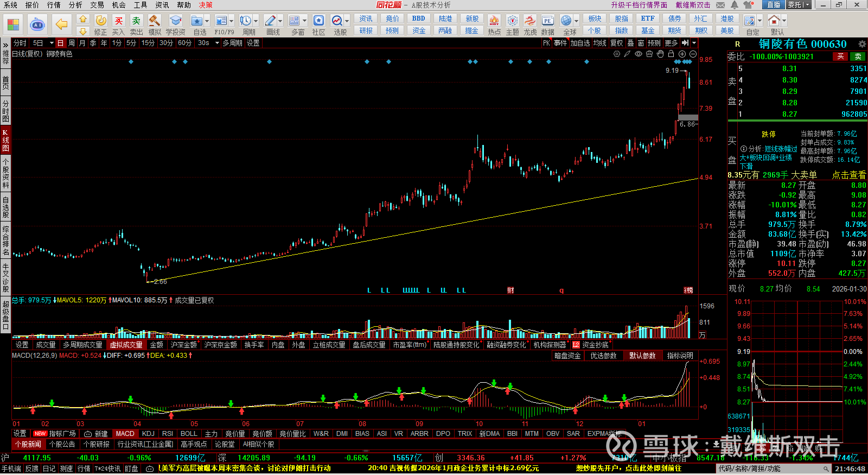Open dropdown arrow beside 选股 icon
The image size is (868, 475).
[x=347, y=21]
